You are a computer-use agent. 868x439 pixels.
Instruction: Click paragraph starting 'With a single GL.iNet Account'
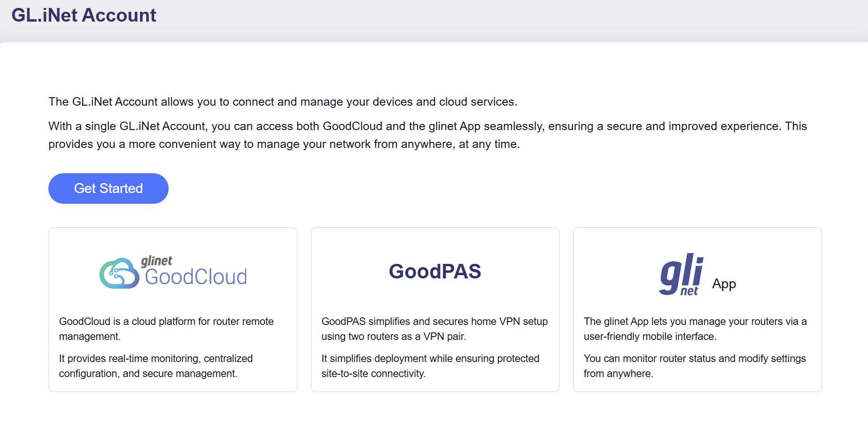pyautogui.click(x=428, y=135)
